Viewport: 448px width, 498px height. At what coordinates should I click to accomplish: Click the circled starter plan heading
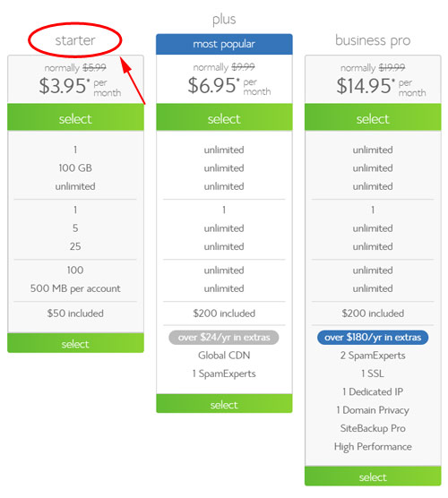(x=75, y=40)
